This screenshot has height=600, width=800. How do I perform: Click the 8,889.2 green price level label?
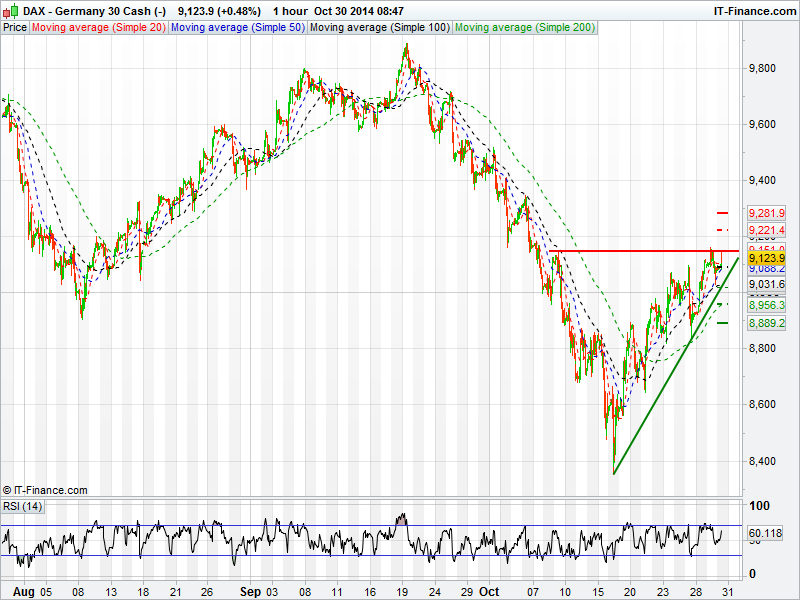coord(766,323)
